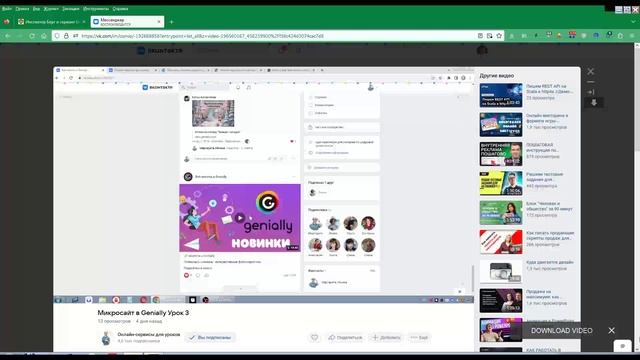
Task: Open the Вид menu
Action: (x=36, y=9)
